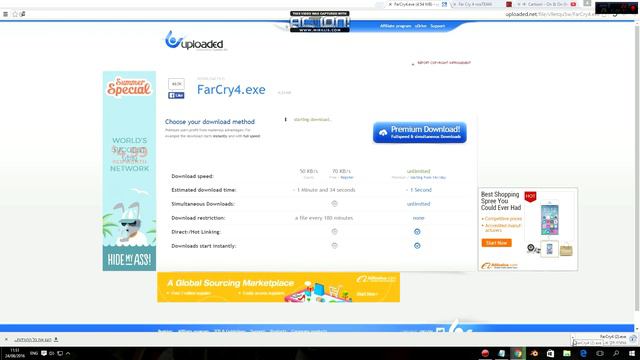The height and width of the screenshot is (360, 640).
Task: Click the a file every 180 minutes value
Action: point(324,218)
